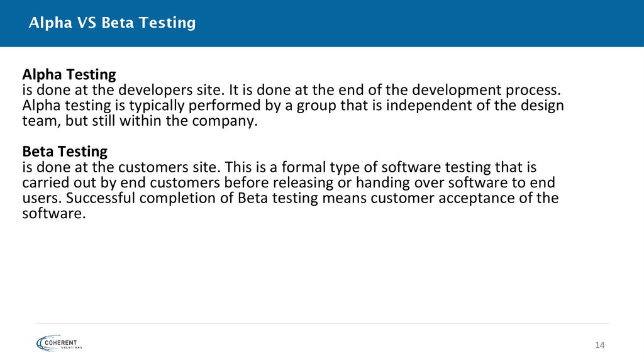Select the bold 'Beta Testing' heading
Screen dimensions: 644x361
point(65,152)
